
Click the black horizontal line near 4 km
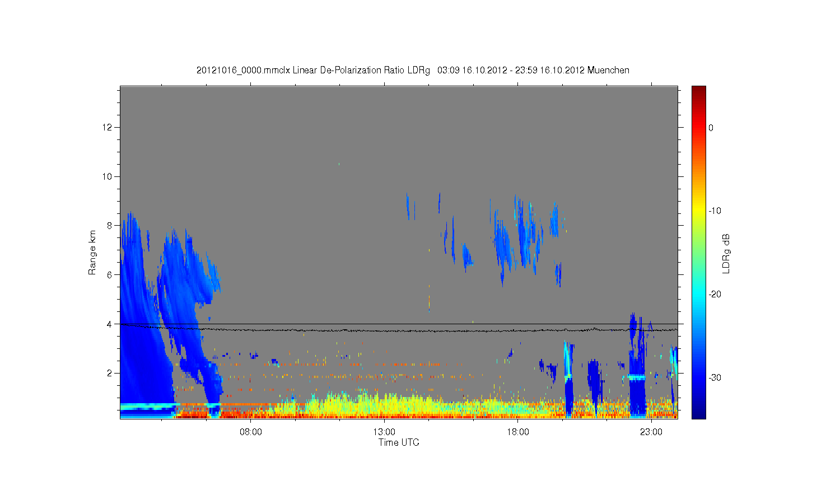coord(399,324)
